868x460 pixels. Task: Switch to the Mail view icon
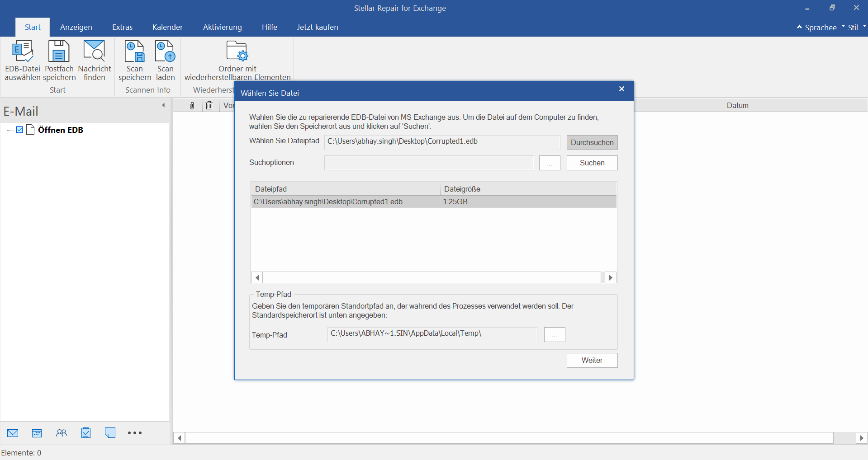click(13, 433)
